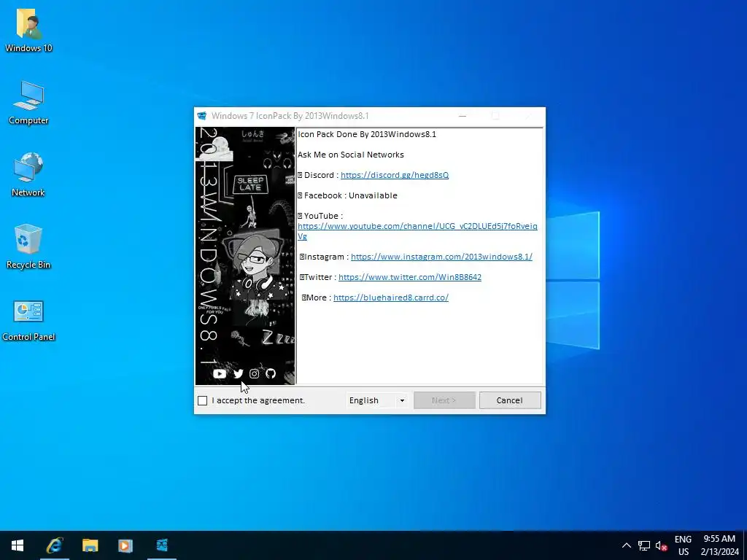Click the IconPack installer taskbar icon
This screenshot has height=560, width=747.
[162, 545]
